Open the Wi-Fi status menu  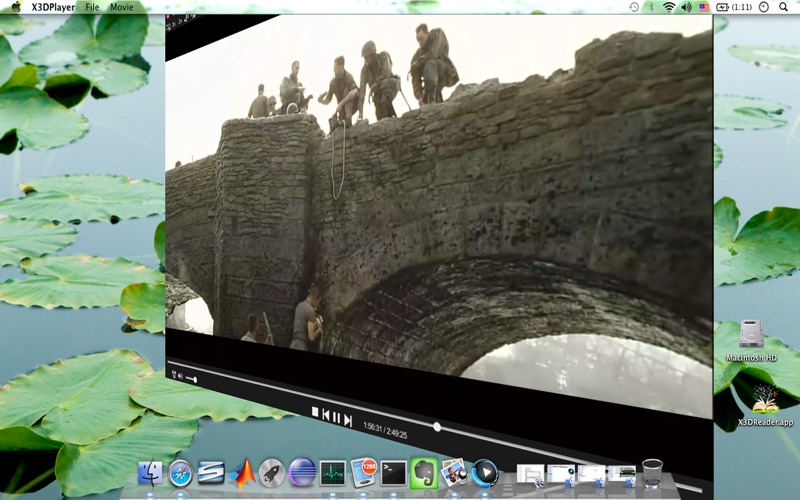(x=668, y=7)
